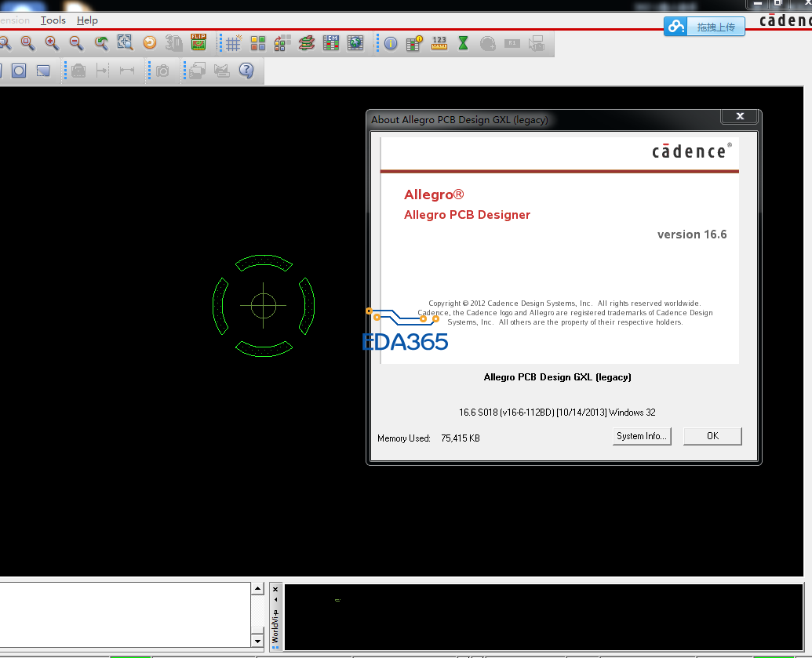This screenshot has height=658, width=812.
Task: Click the Zoom Out magnifier icon
Action: 76,43
